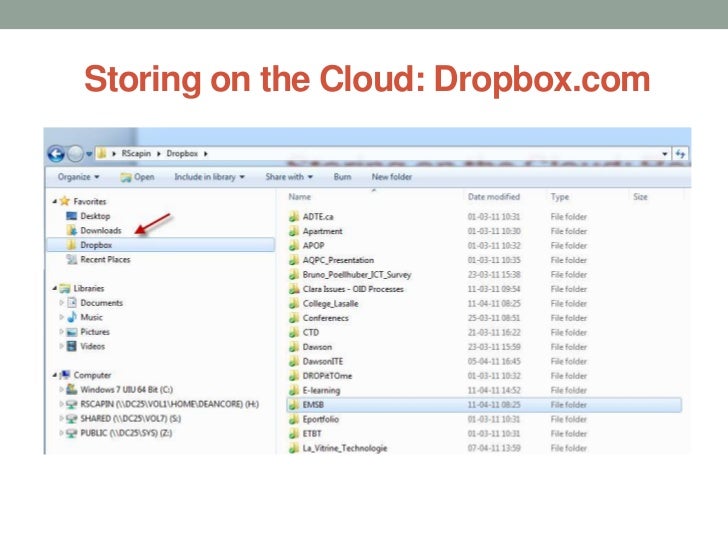Screen dimensions: 728x546
Task: Refresh the folder with the refresh icon
Action: click(x=680, y=154)
